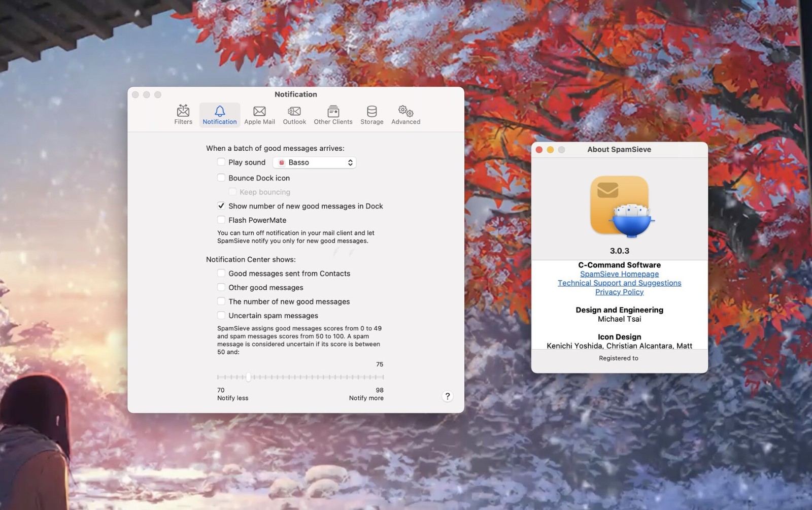Screen dimensions: 812x510
Task: Check Other good messages
Action: click(x=221, y=287)
